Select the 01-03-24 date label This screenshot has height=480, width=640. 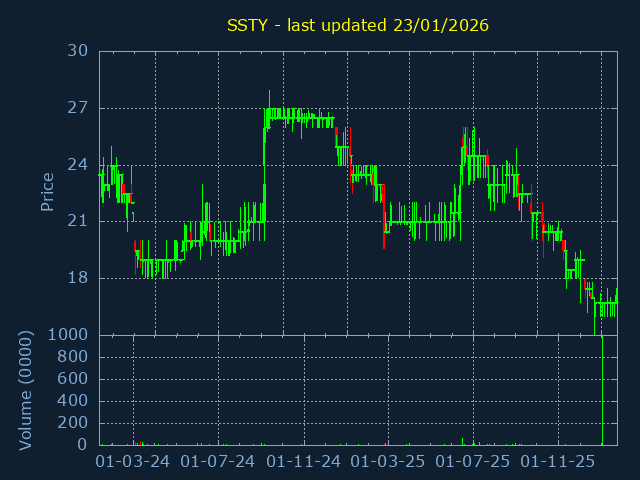pos(132,462)
